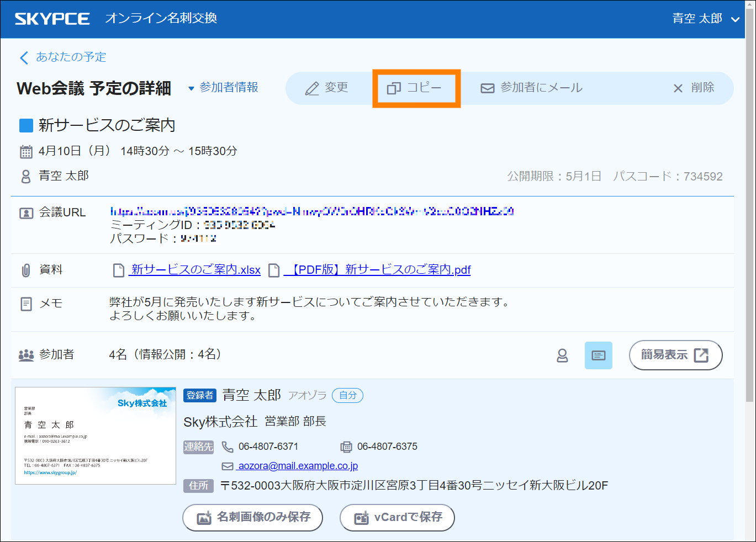The image size is (756, 542).
Task: Click the SKYPCE logo
Action: point(52,19)
